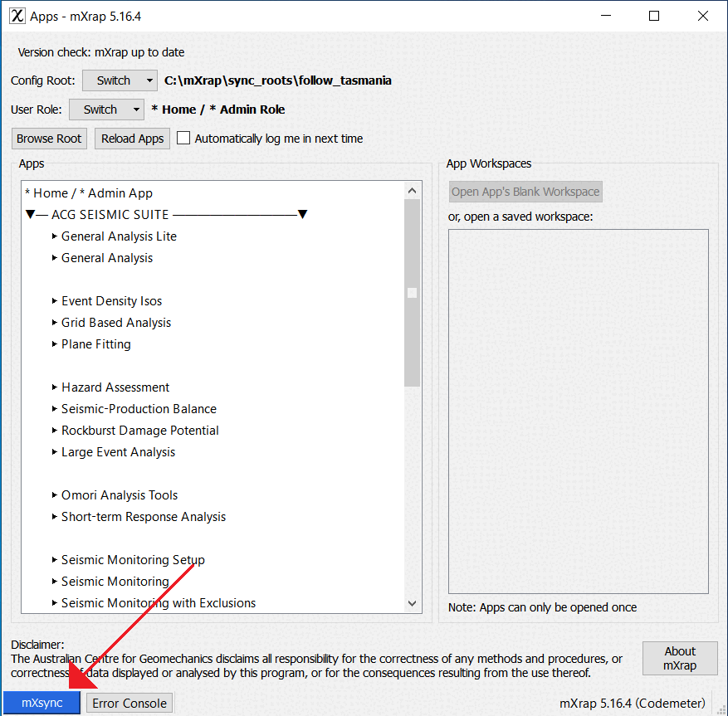Click the right triangle of ACG SEISMIC SUITE
The image size is (728, 716).
click(x=302, y=214)
